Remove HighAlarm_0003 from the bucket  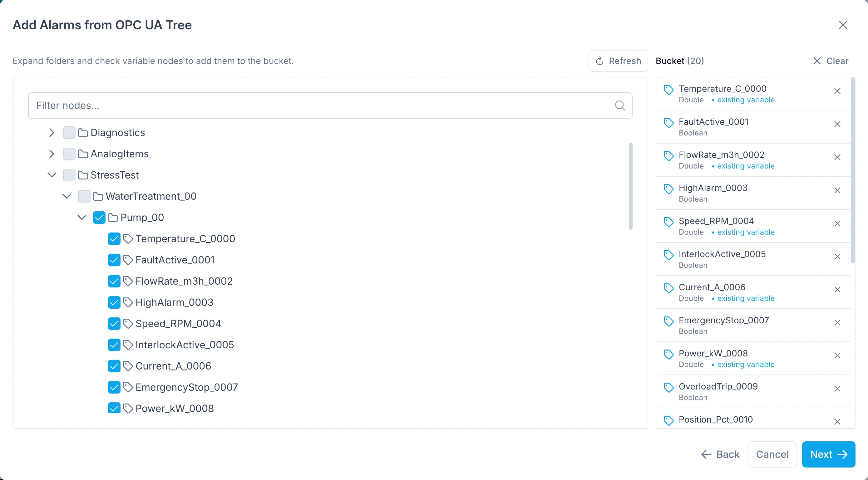coord(837,190)
